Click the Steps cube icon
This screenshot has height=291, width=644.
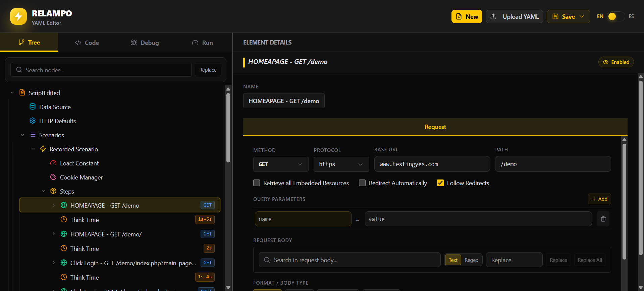(53, 191)
